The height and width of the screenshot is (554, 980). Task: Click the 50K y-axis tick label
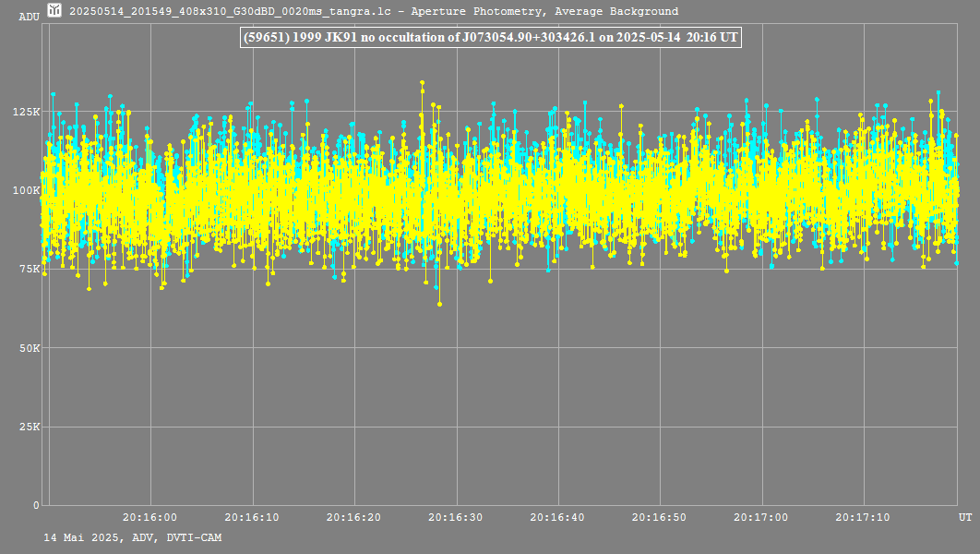click(28, 348)
